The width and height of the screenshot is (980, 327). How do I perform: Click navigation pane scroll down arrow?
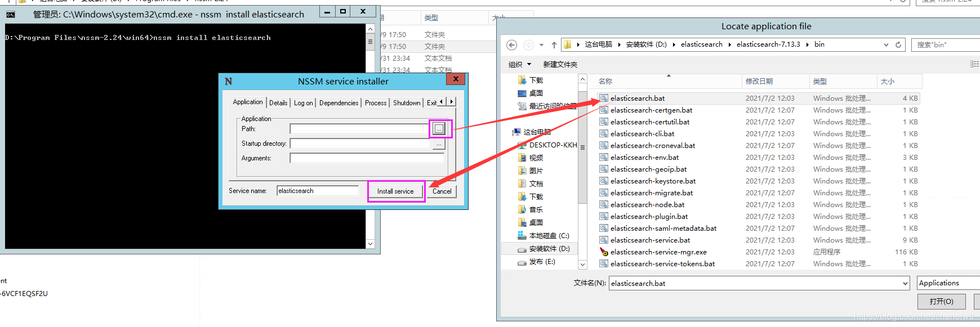(583, 265)
